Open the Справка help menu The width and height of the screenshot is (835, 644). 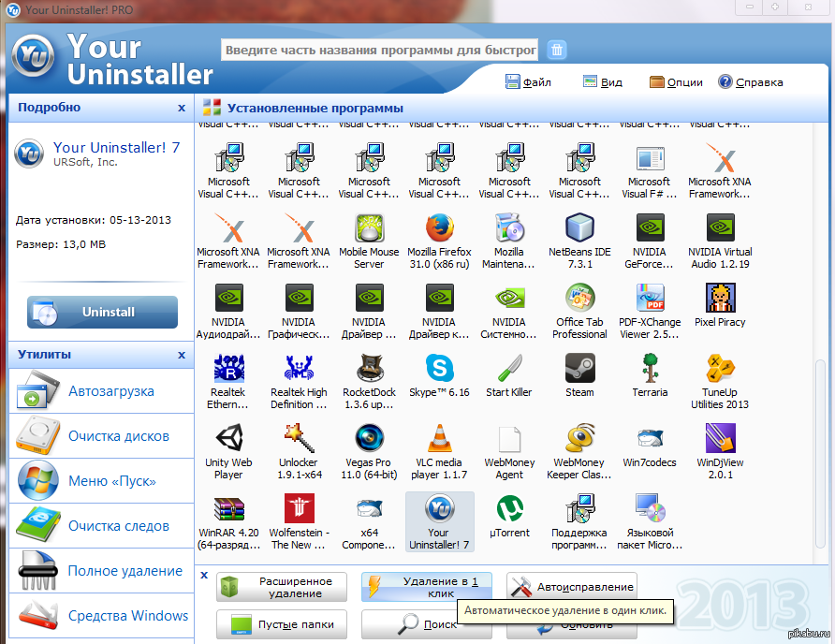pyautogui.click(x=750, y=82)
